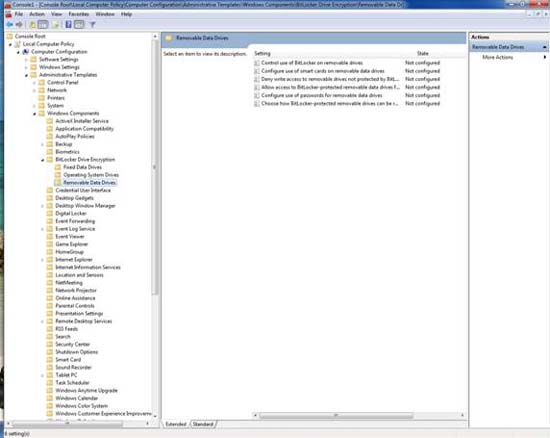Viewport: 550px width, 438px height.
Task: Click the MMC console icon beside File menu
Action: 8,14
